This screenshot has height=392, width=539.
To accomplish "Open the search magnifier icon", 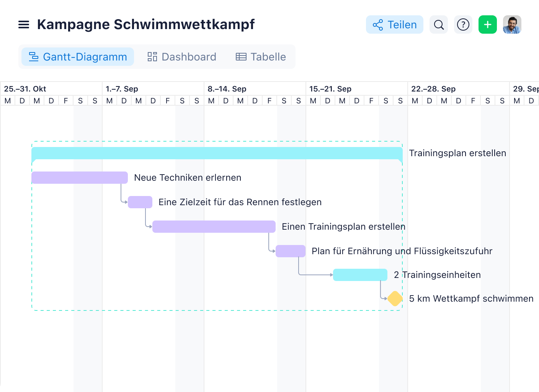I will (439, 24).
